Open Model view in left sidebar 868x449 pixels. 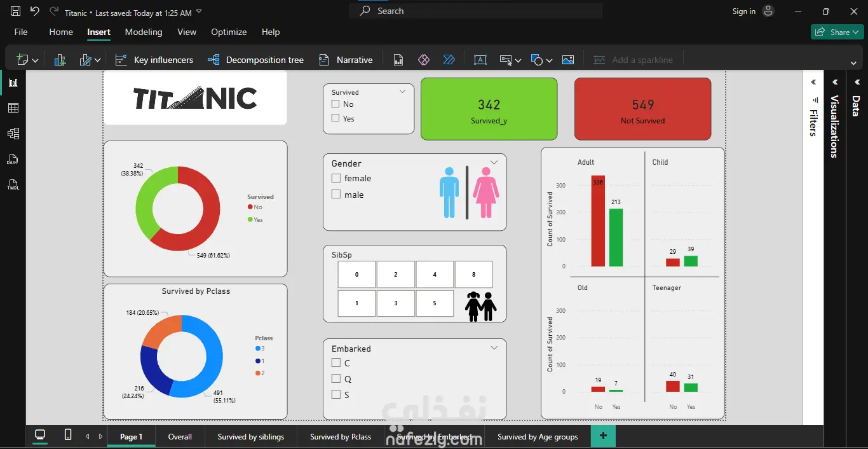pos(13,134)
